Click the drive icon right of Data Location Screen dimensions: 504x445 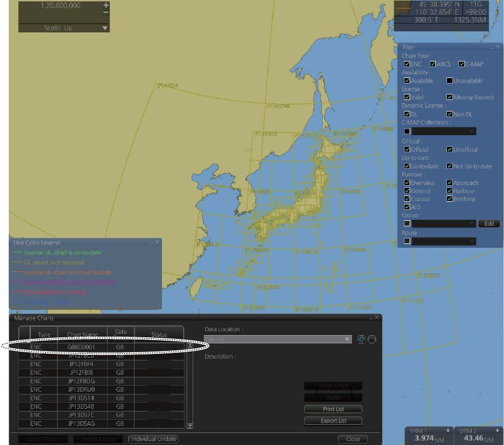[x=372, y=340]
